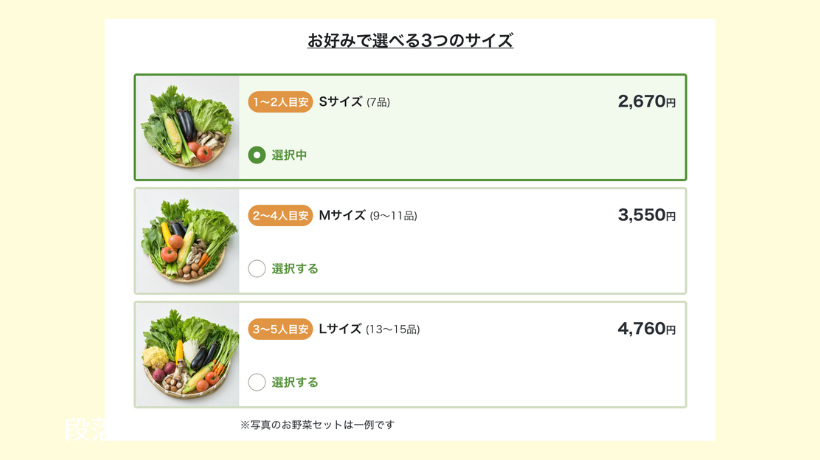Click the L size vegetable basket photo
Viewport: 820px width, 460px height.
point(188,354)
